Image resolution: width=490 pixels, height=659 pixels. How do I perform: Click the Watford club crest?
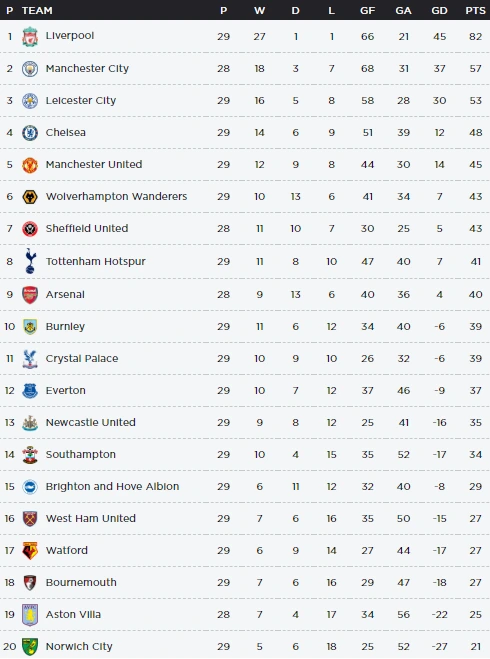[30, 551]
